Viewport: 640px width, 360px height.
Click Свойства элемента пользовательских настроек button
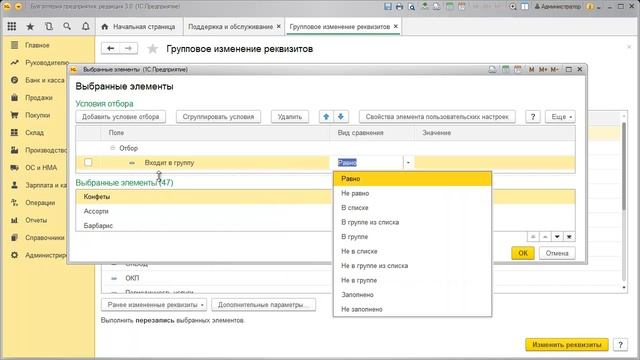[x=437, y=117]
